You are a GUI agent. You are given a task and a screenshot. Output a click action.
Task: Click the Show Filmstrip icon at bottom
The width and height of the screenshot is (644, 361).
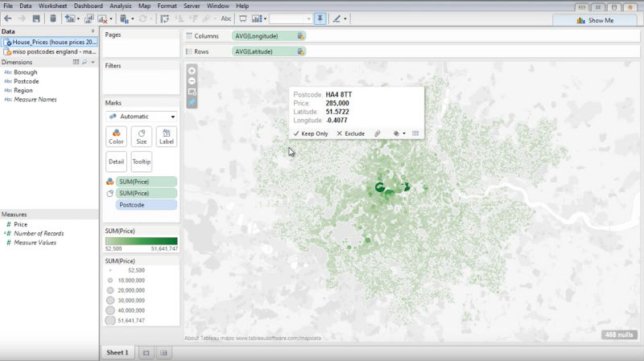(x=163, y=353)
